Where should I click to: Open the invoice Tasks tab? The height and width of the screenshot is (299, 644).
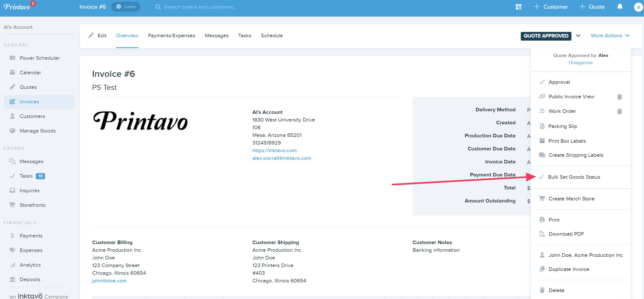245,36
